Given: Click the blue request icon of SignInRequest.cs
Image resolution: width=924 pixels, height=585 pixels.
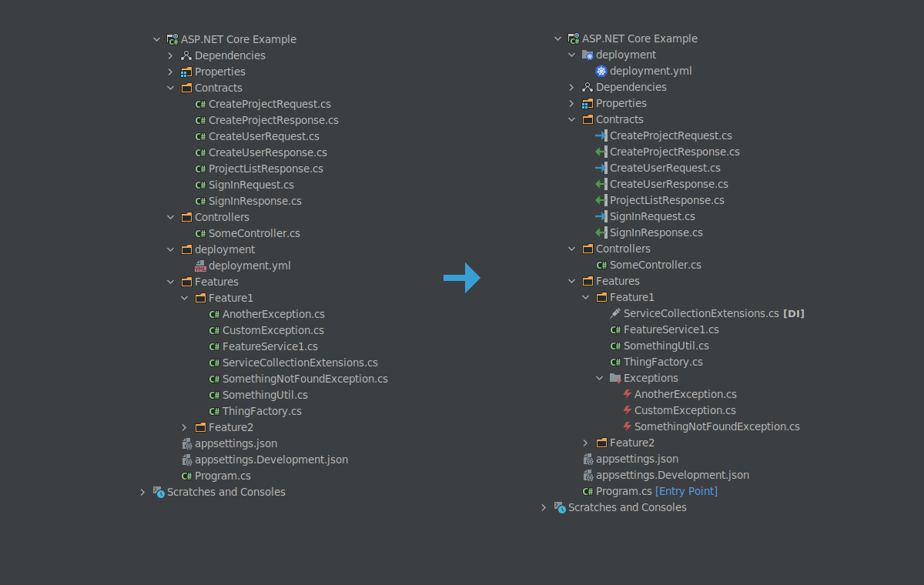Looking at the screenshot, I should pos(601,216).
